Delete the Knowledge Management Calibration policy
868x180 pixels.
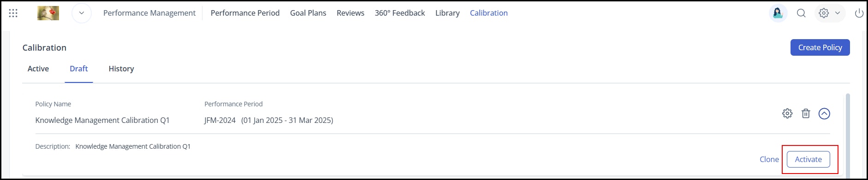tap(806, 113)
